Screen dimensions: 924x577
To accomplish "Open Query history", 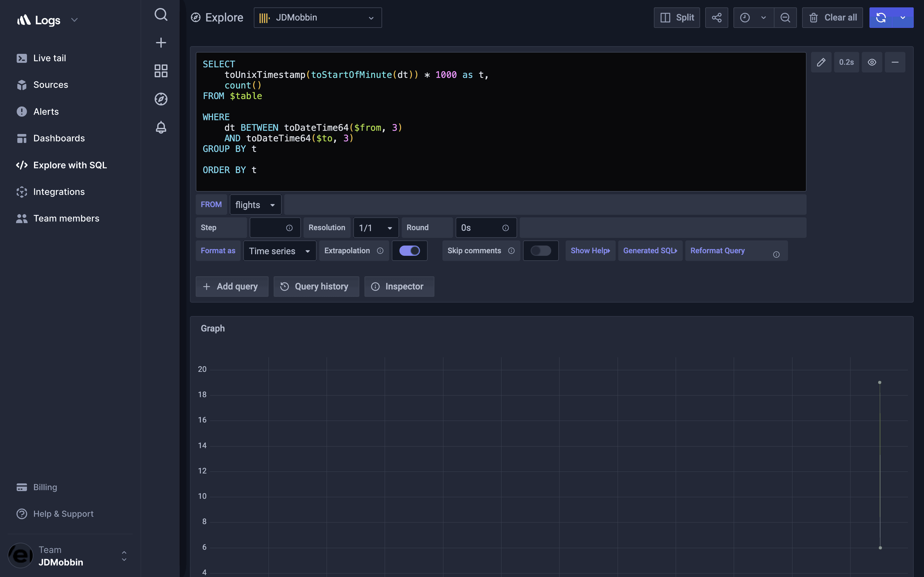I will point(316,287).
